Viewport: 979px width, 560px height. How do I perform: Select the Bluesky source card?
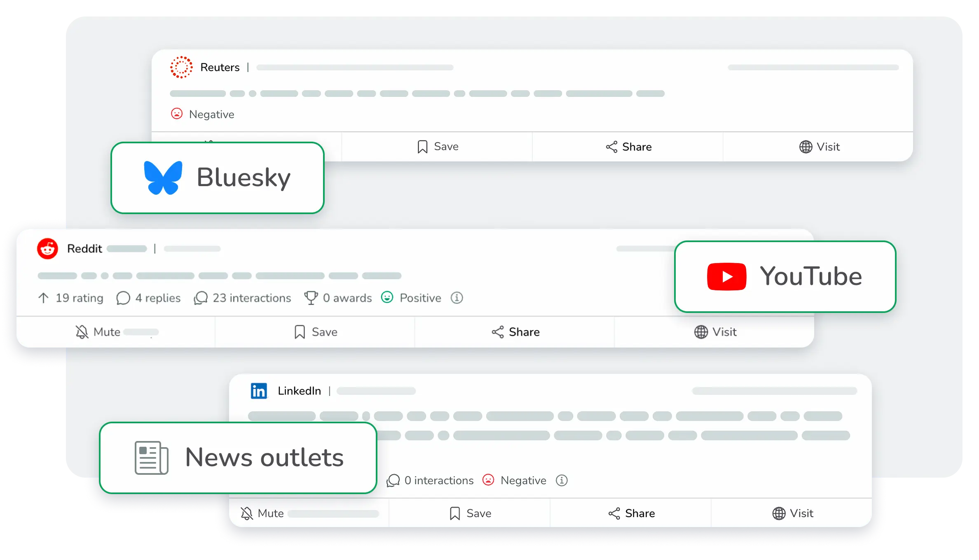(218, 178)
